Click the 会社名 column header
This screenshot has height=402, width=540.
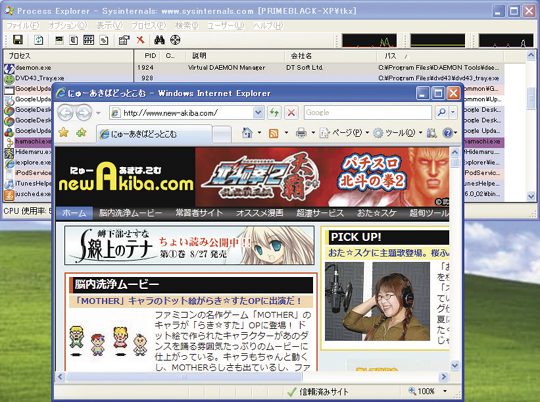[330, 56]
